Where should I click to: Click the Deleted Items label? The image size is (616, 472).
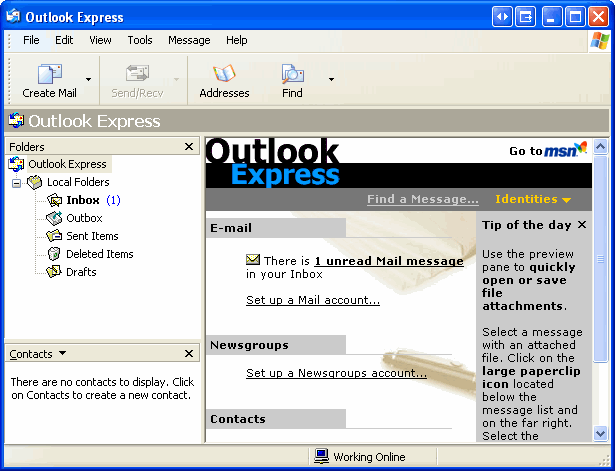point(100,254)
